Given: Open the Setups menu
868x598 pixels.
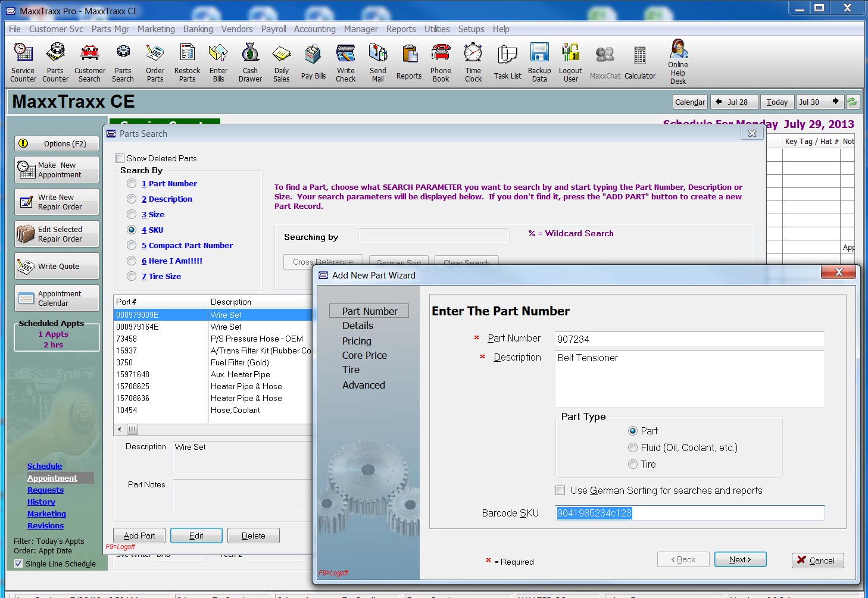Looking at the screenshot, I should (x=472, y=29).
